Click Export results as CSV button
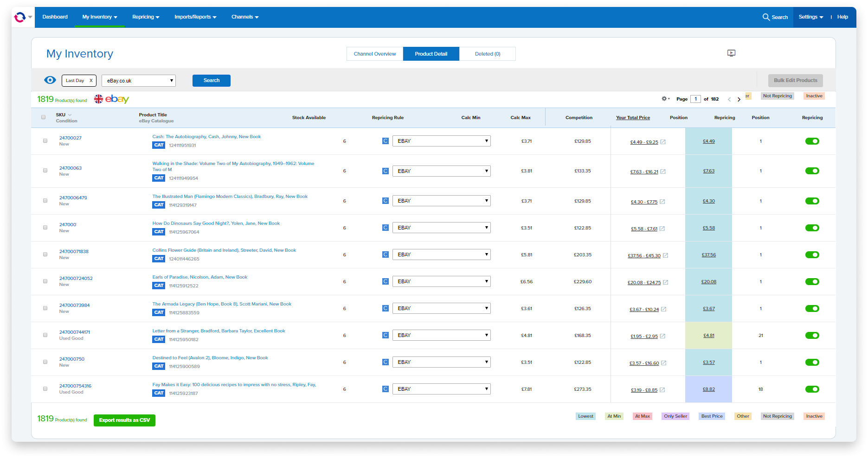The width and height of the screenshot is (868, 458). tap(124, 420)
